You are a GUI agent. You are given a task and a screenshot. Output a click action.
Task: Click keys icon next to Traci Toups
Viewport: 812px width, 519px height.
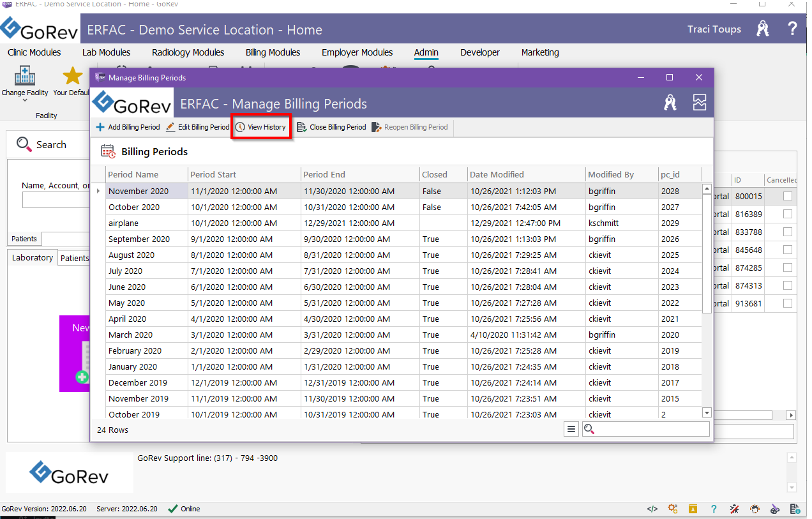coord(762,29)
